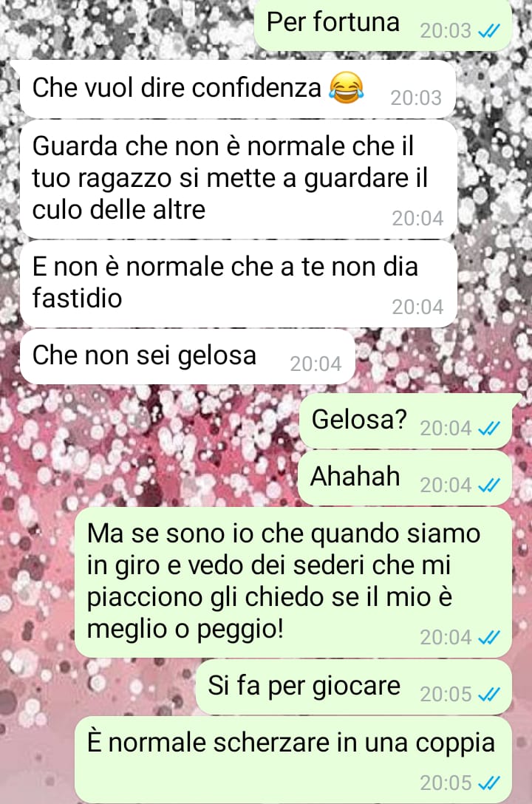Select the 'Che non sei gelosa' received bubble
The image size is (532, 804).
tap(188, 357)
